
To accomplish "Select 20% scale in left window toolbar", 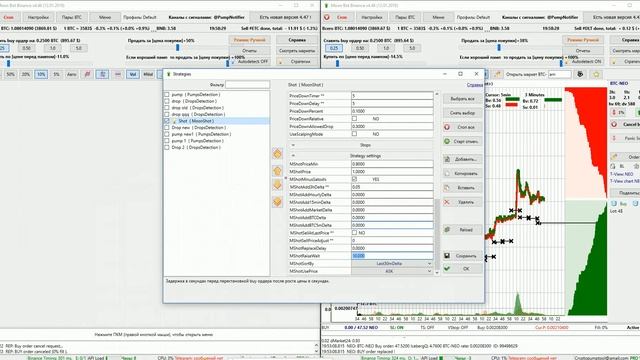I will point(26,74).
